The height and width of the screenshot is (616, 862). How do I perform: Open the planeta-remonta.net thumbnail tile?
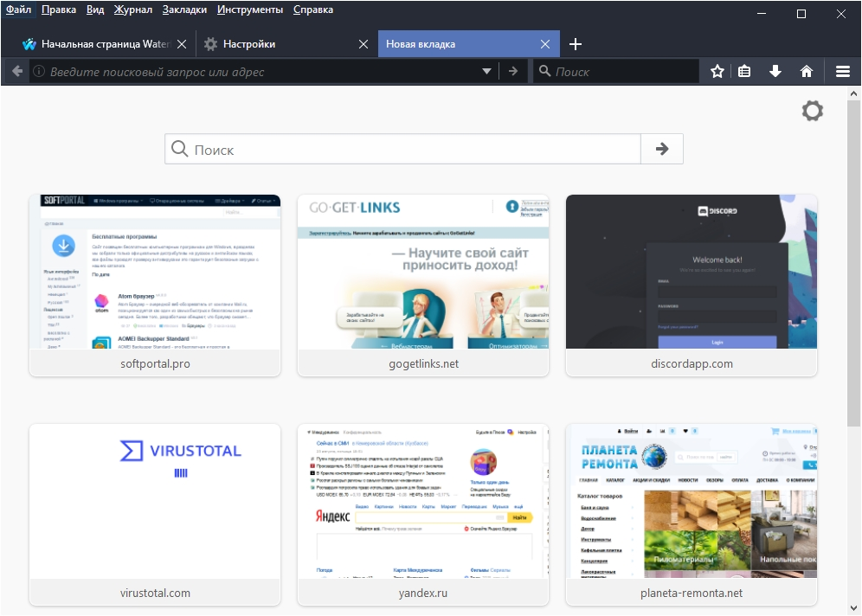(x=692, y=514)
